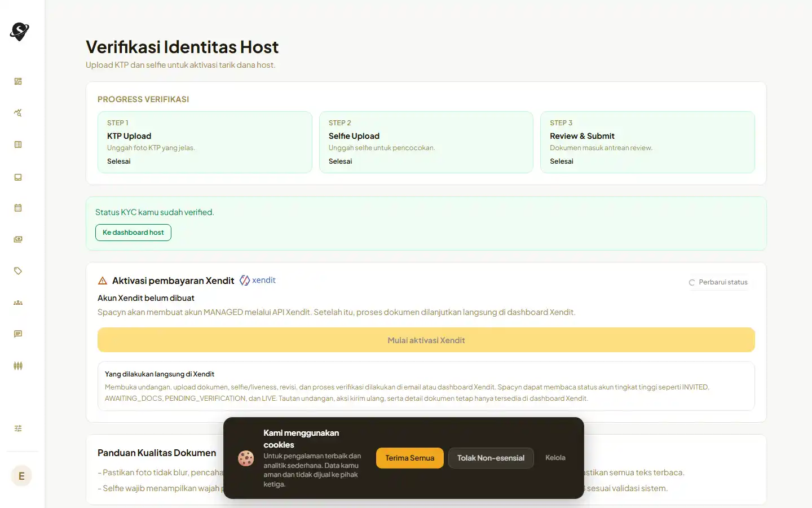The height and width of the screenshot is (508, 812).
Task: Open the payments cash icon in sidebar
Action: [x=18, y=239]
